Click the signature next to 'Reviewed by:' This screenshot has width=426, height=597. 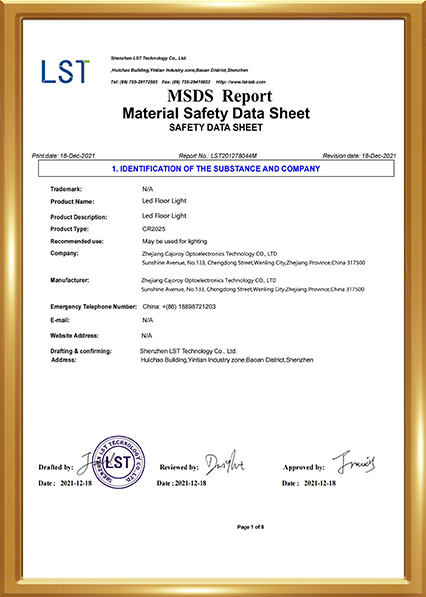click(225, 462)
